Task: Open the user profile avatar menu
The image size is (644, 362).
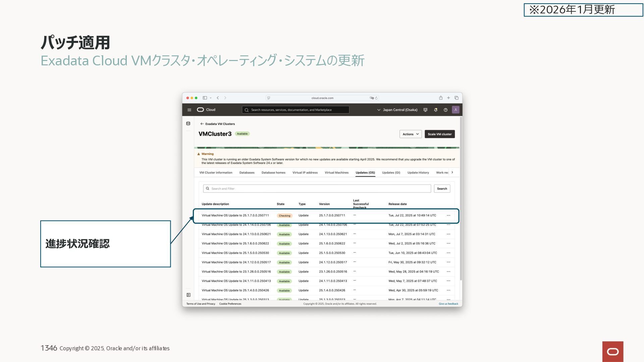Action: click(x=455, y=110)
